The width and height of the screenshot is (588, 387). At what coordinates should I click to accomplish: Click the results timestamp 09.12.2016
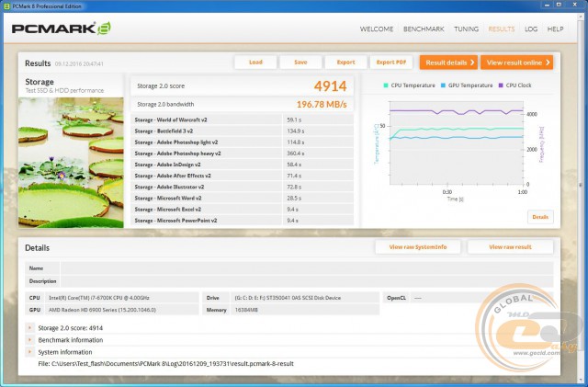coord(79,63)
